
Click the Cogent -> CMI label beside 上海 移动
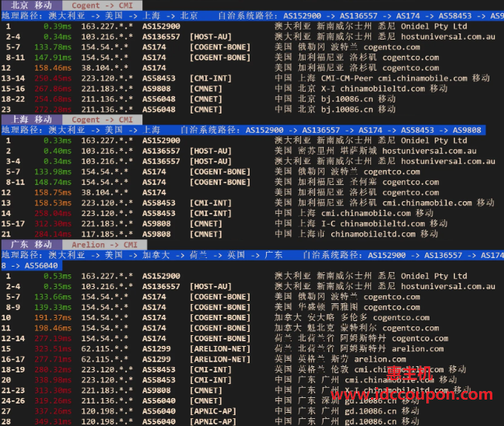(x=102, y=120)
